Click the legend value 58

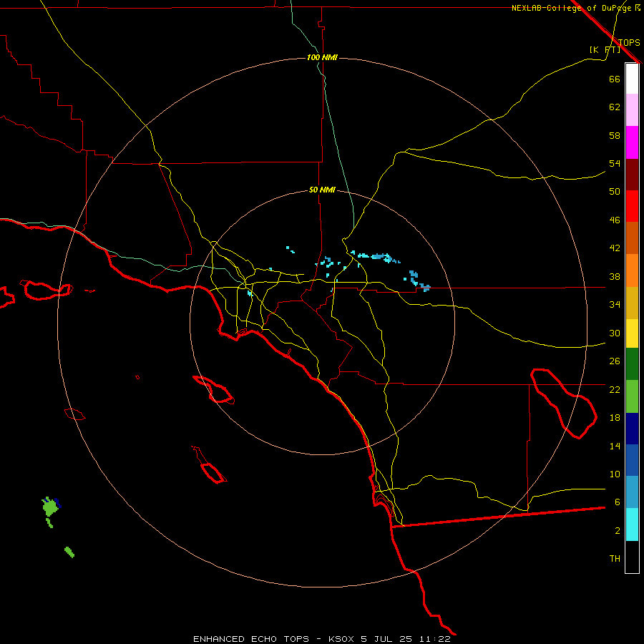615,135
